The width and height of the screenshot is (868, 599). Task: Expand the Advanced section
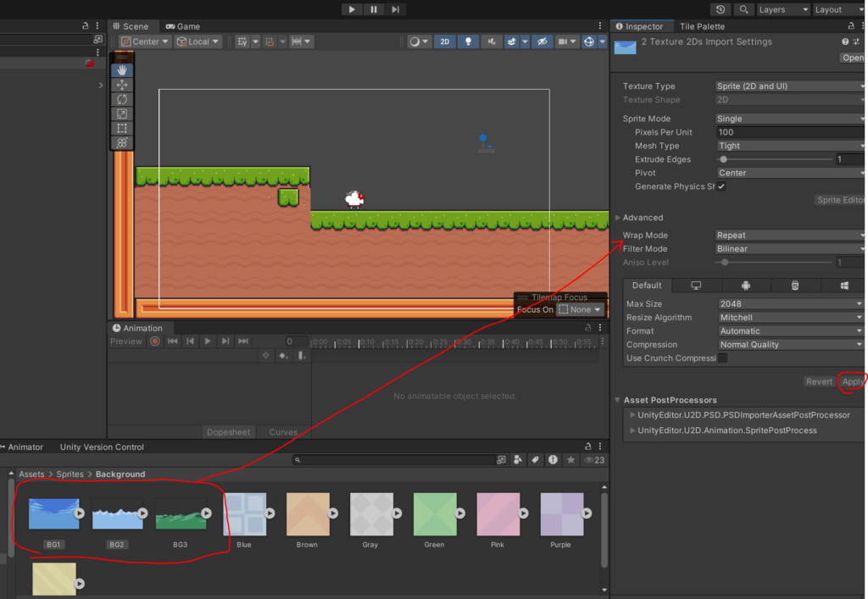click(642, 218)
